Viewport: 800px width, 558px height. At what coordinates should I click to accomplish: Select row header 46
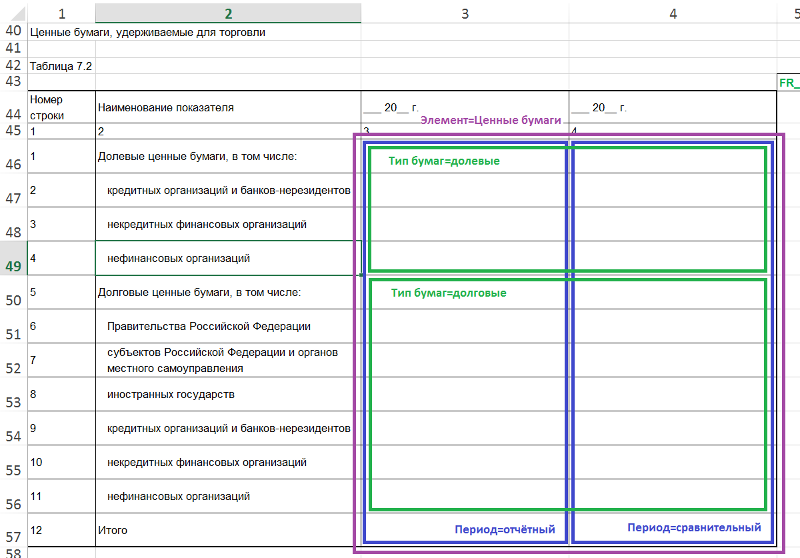click(13, 156)
